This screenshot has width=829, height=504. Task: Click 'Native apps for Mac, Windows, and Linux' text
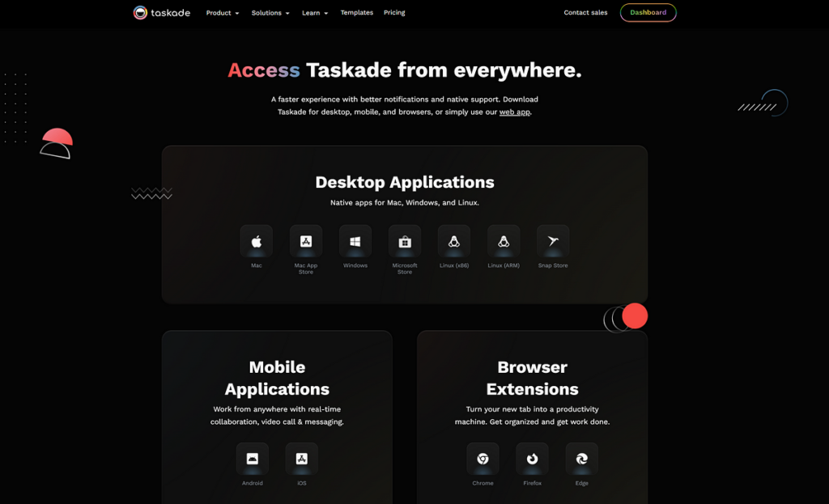click(x=405, y=202)
